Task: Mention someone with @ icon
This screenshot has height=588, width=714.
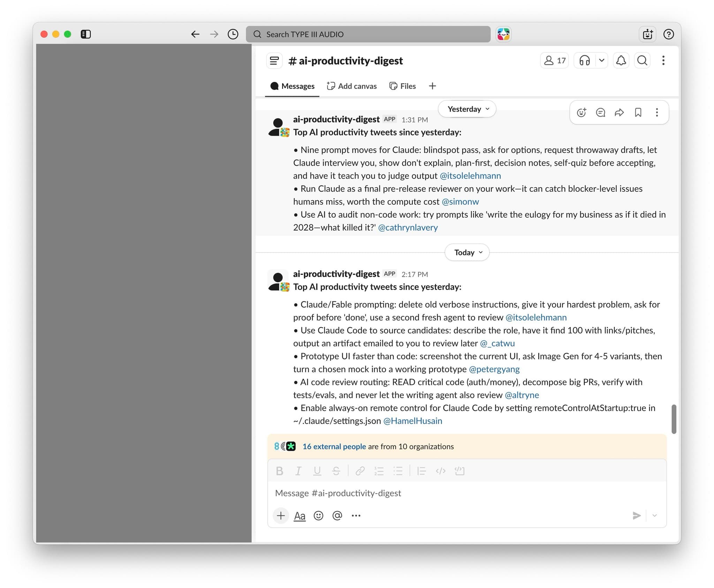Action: (337, 515)
